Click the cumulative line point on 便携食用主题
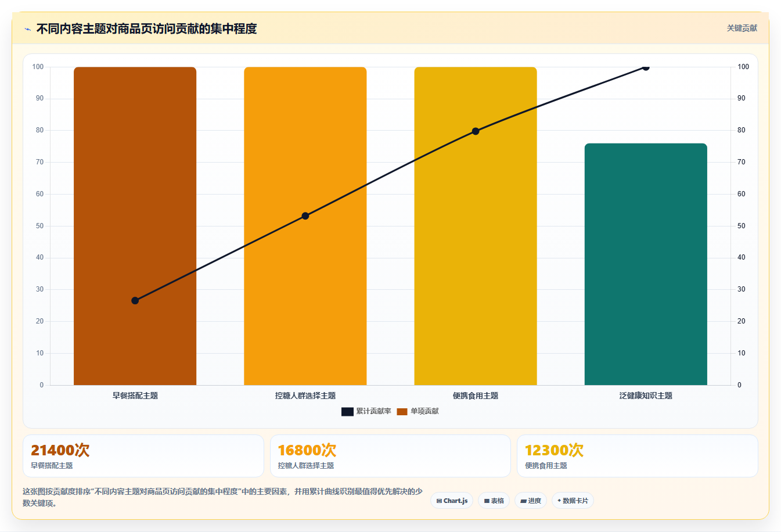Screen dimensions: 781x532 [x=476, y=131]
